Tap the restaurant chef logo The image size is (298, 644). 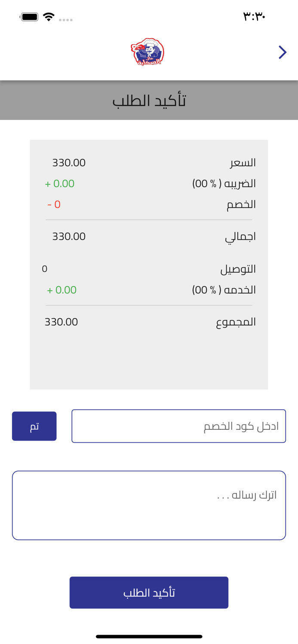click(149, 52)
